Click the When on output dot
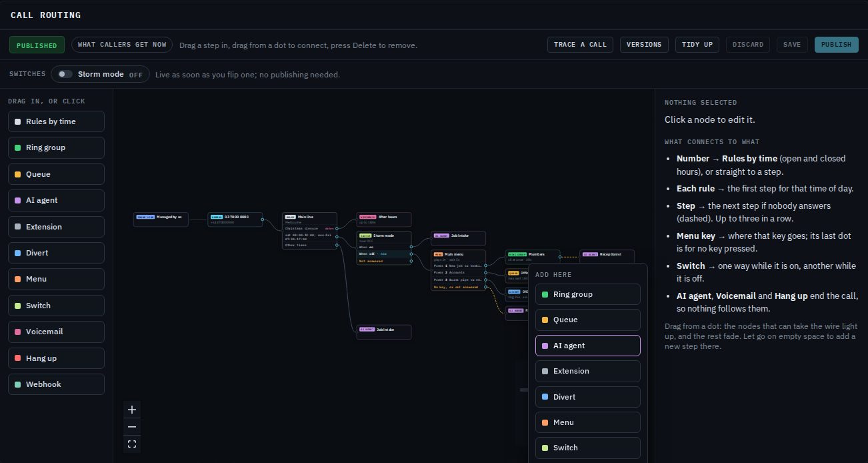 [x=411, y=247]
